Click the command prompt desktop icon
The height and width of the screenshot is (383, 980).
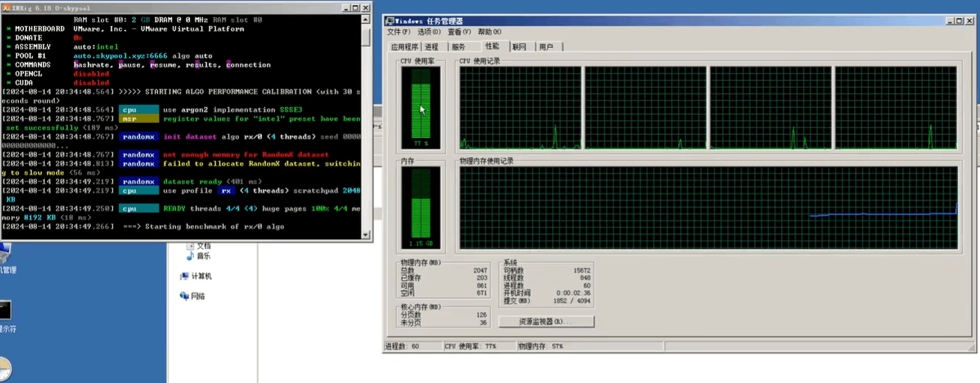pyautogui.click(x=4, y=310)
